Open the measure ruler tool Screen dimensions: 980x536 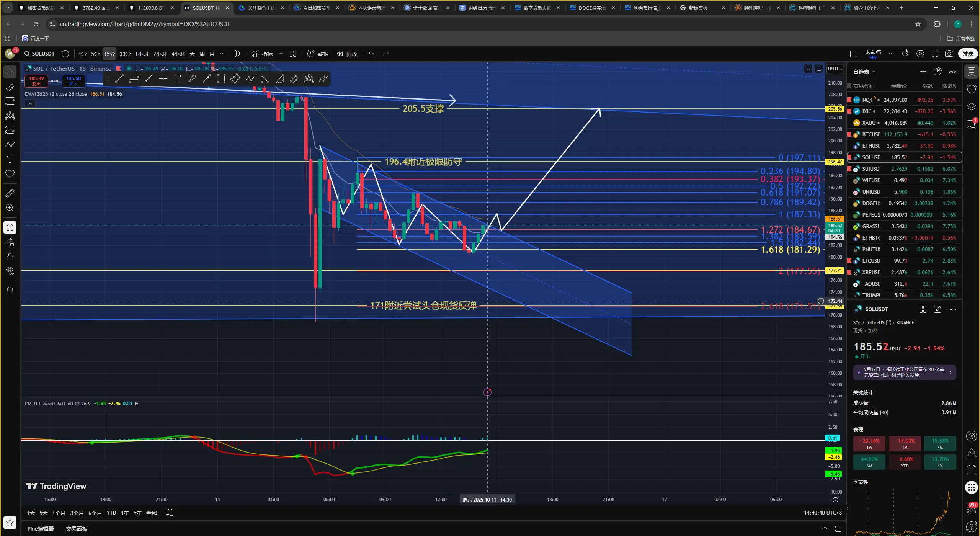[x=10, y=193]
